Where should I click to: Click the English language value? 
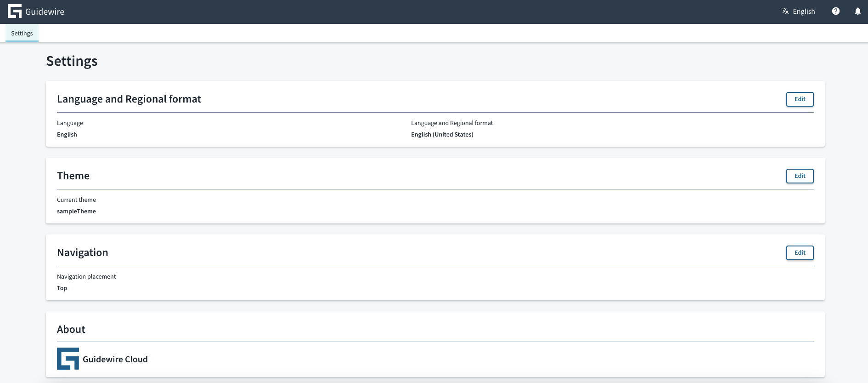(x=67, y=134)
